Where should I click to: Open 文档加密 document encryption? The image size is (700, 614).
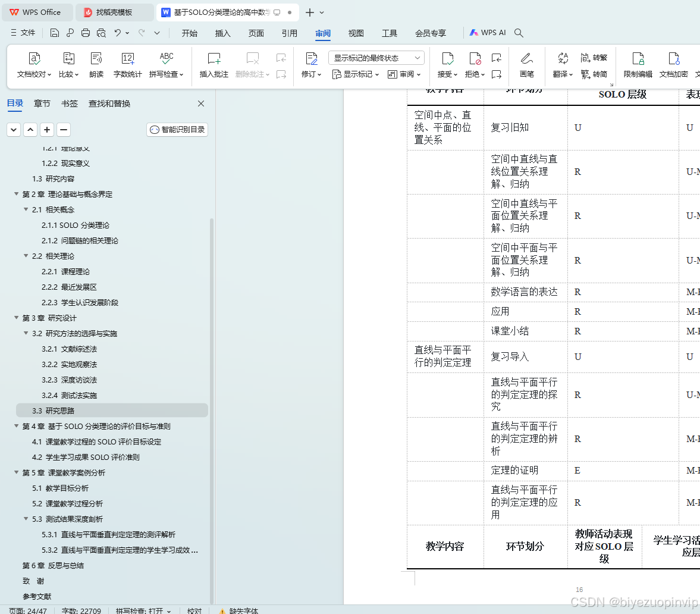[674, 65]
